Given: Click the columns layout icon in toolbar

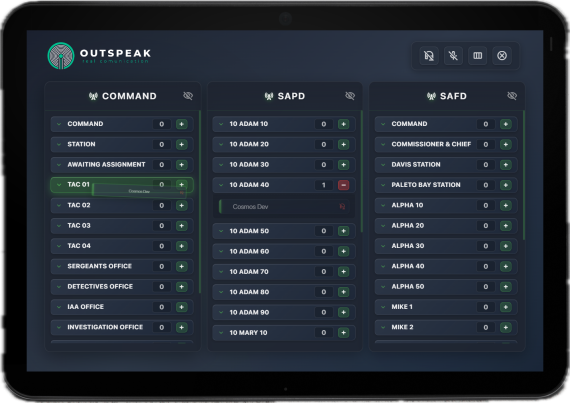Looking at the screenshot, I should click(x=478, y=56).
